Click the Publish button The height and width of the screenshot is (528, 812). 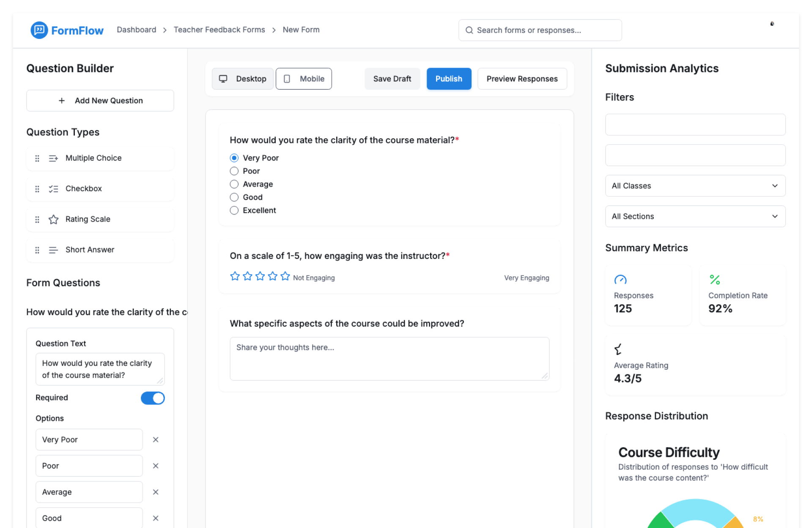tap(448, 79)
